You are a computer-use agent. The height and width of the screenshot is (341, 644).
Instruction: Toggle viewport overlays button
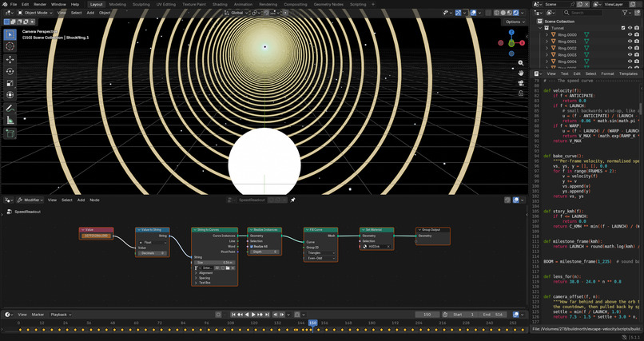pos(473,13)
